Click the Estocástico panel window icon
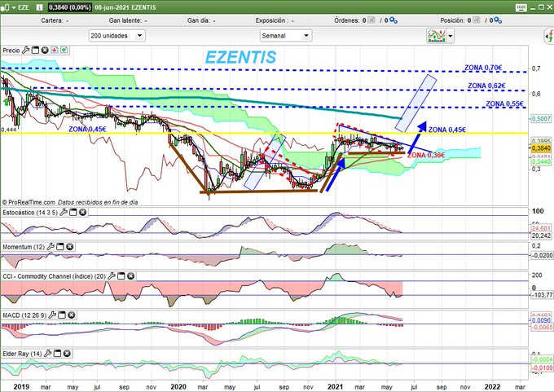Screen dimensions: 554x392 coord(73,212)
